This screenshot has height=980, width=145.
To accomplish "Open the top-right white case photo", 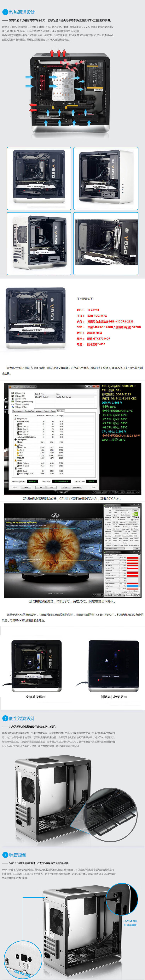I will click(106, 178).
